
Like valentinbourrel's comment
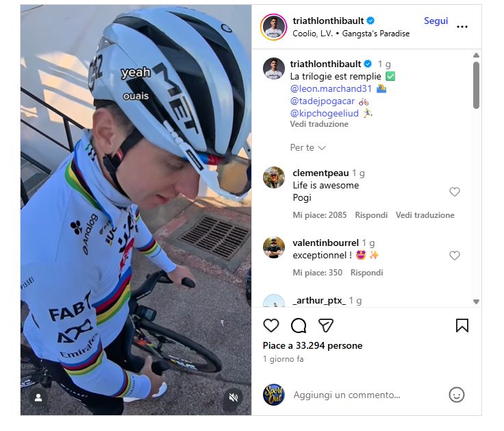(455, 256)
